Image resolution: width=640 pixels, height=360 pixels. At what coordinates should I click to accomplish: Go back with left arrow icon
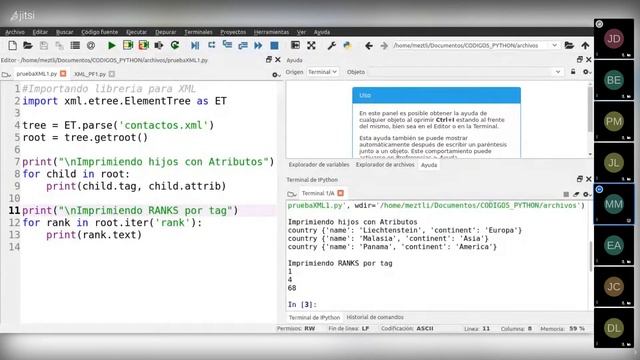coord(369,46)
